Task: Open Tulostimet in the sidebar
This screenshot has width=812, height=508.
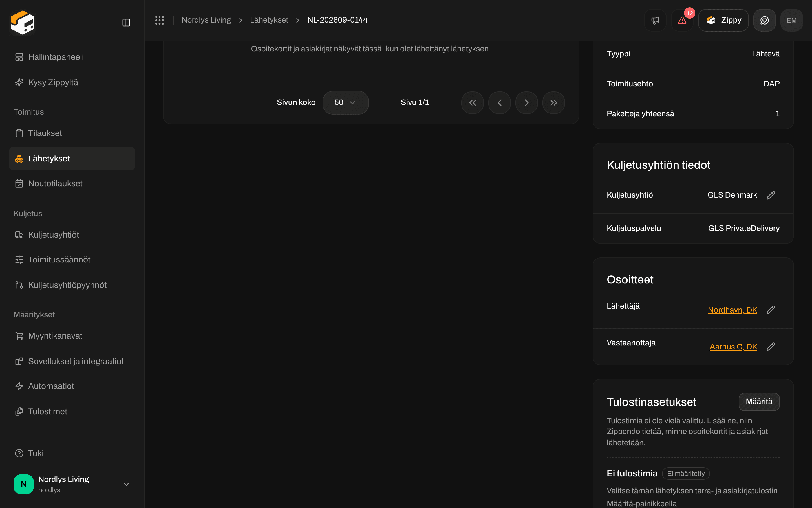Action: (x=72, y=411)
